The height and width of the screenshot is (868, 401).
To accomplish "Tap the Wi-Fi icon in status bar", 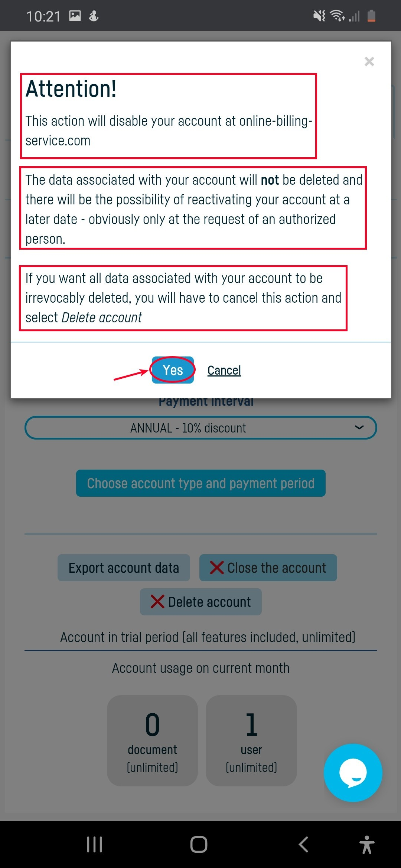I will pos(337,16).
